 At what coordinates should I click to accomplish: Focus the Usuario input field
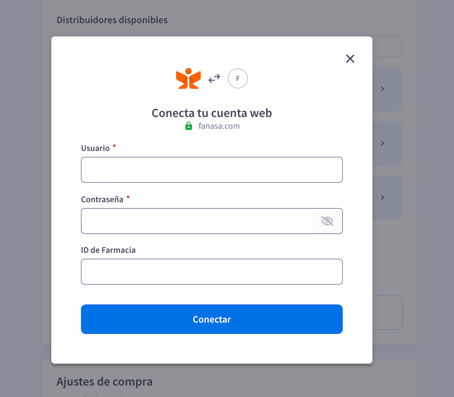point(212,170)
